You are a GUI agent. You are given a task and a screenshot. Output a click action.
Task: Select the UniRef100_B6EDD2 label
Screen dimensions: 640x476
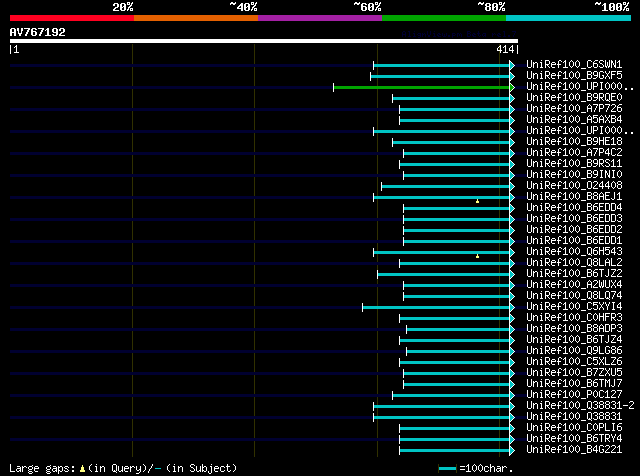pos(574,230)
